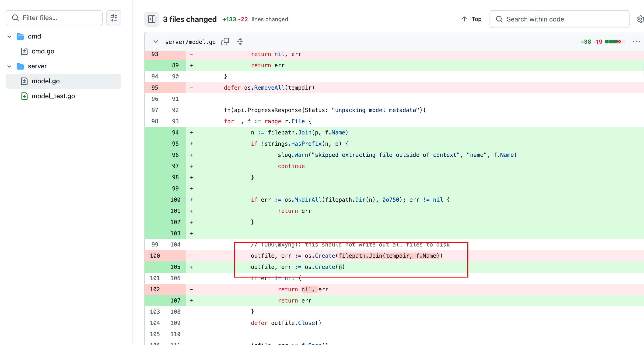Copy the server/model.go file path

point(225,42)
